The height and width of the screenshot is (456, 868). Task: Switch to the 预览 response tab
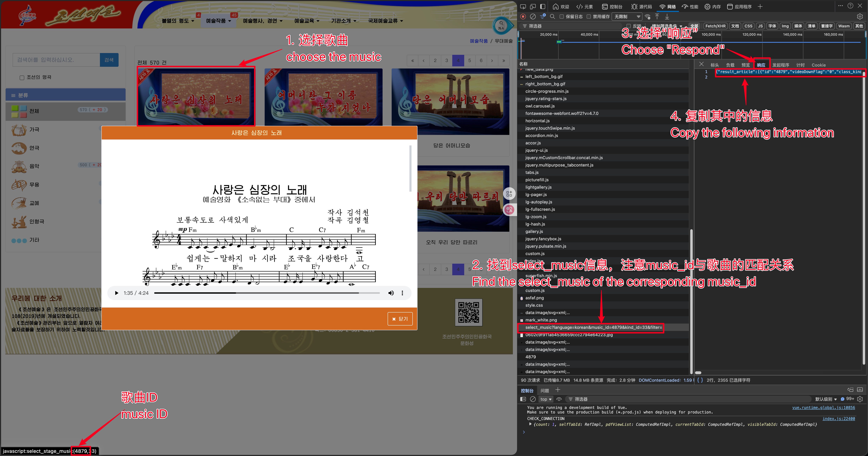pos(745,65)
